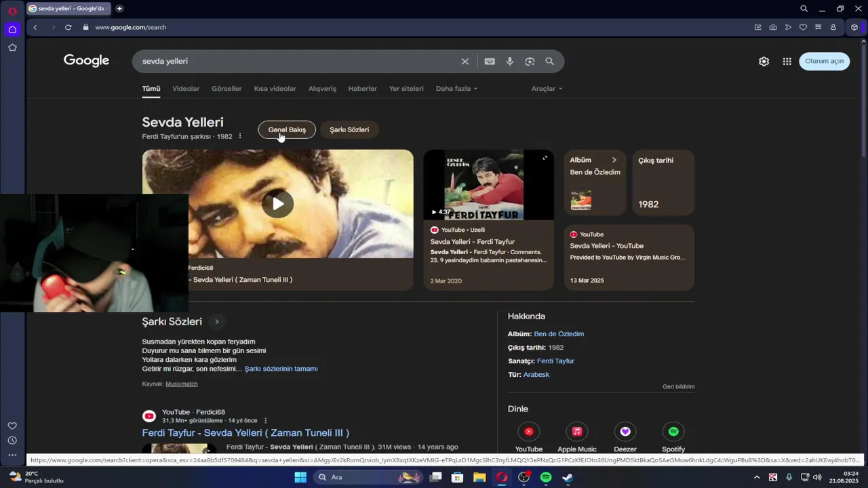868x488 pixels.
Task: Open Opera snapshot camera tool
Action: pyautogui.click(x=773, y=27)
